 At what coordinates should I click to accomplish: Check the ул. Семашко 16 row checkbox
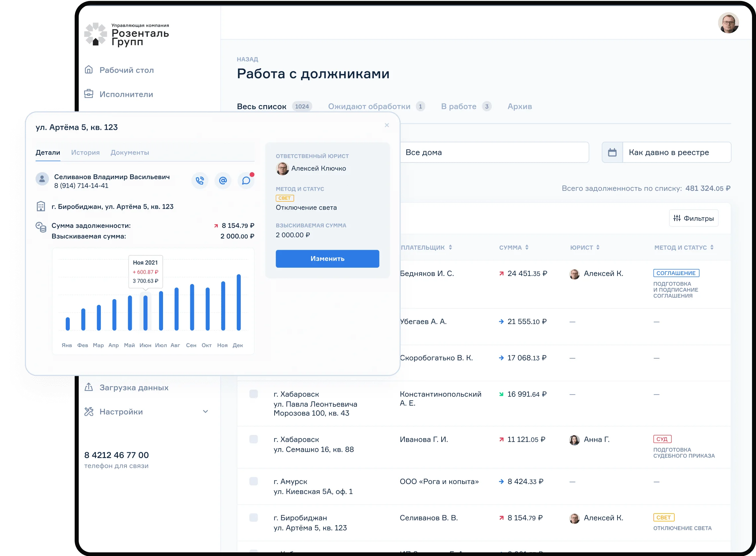[254, 439]
